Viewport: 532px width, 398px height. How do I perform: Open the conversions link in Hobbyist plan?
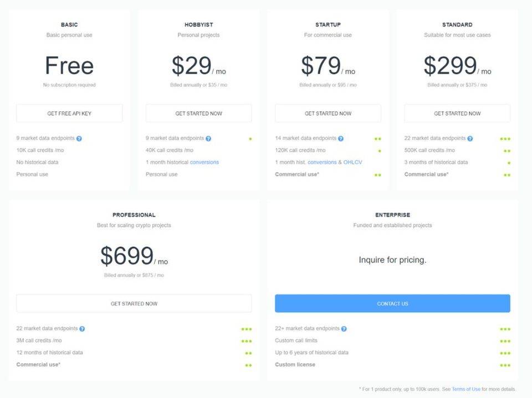coord(204,162)
